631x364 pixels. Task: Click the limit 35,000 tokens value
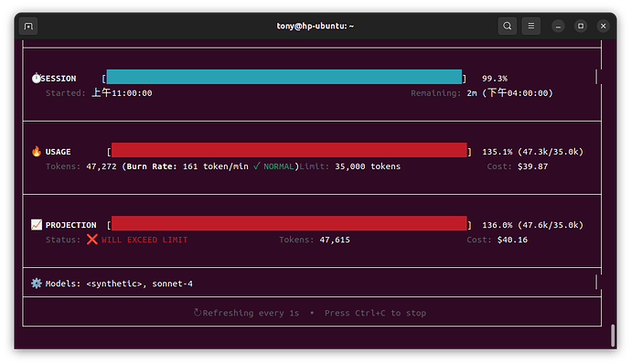pyautogui.click(x=368, y=166)
